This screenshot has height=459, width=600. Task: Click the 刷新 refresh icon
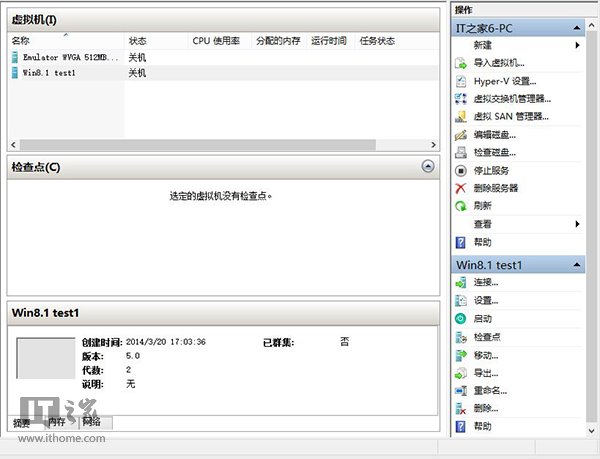[x=461, y=206]
